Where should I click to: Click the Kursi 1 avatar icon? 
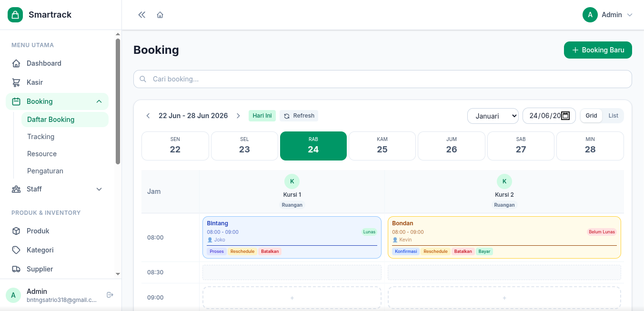point(292,181)
